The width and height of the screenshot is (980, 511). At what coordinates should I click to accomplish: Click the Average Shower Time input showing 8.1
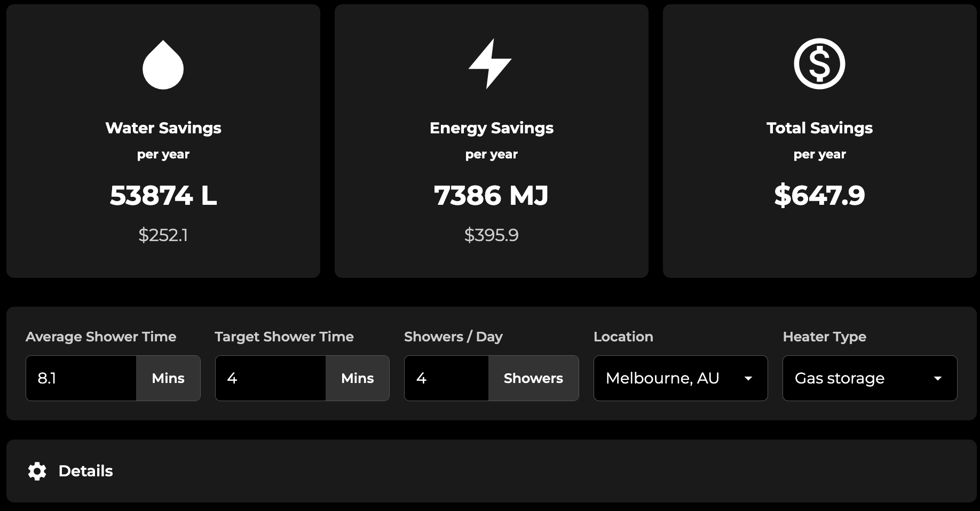[x=80, y=378]
